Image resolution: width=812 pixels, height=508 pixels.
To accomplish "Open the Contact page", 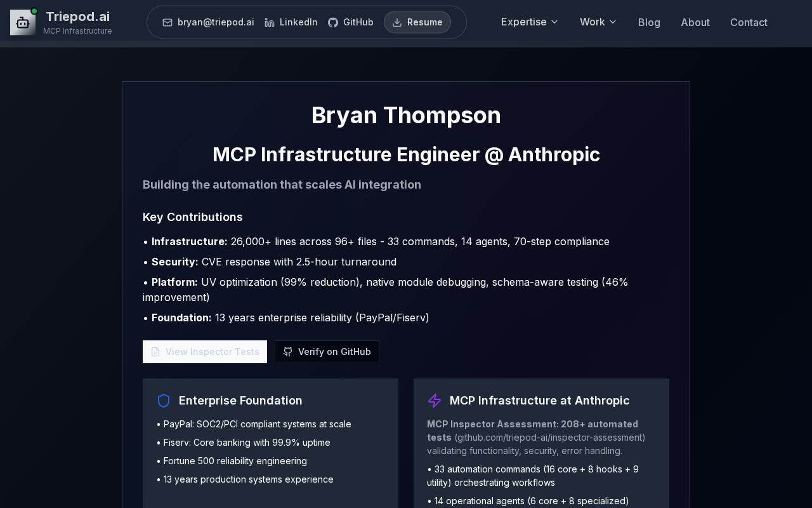I will click(749, 22).
